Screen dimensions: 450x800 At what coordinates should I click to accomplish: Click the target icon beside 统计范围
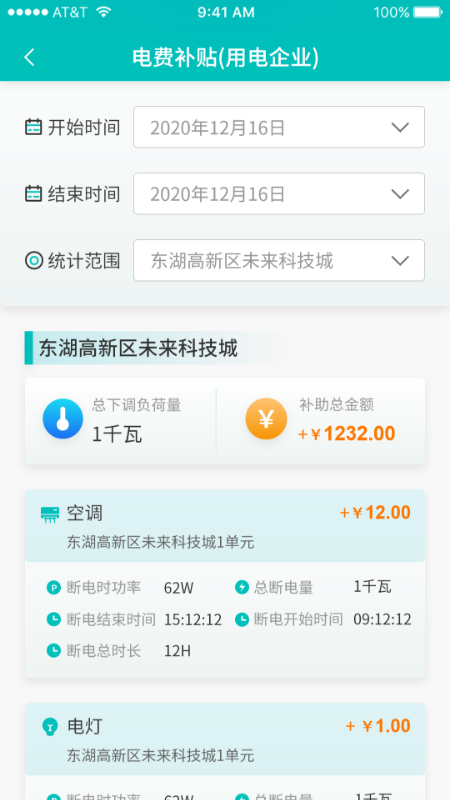point(34,261)
